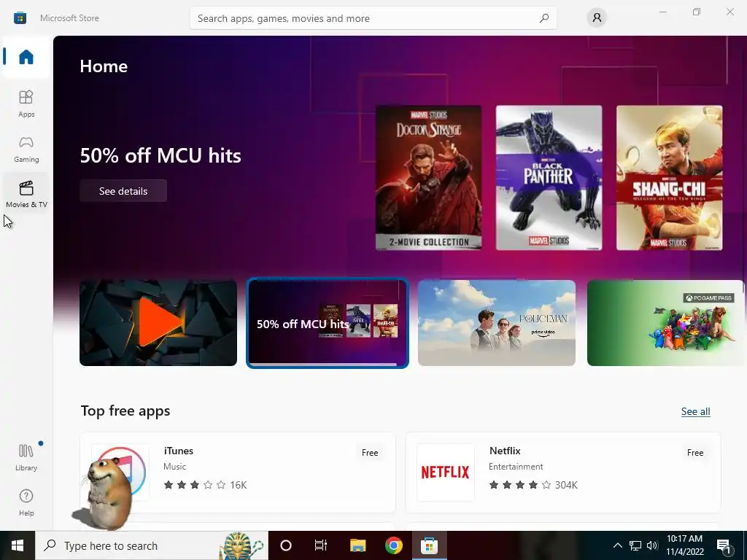Open the user account profile icon
Screen dimensions: 747x560
[x=597, y=18]
